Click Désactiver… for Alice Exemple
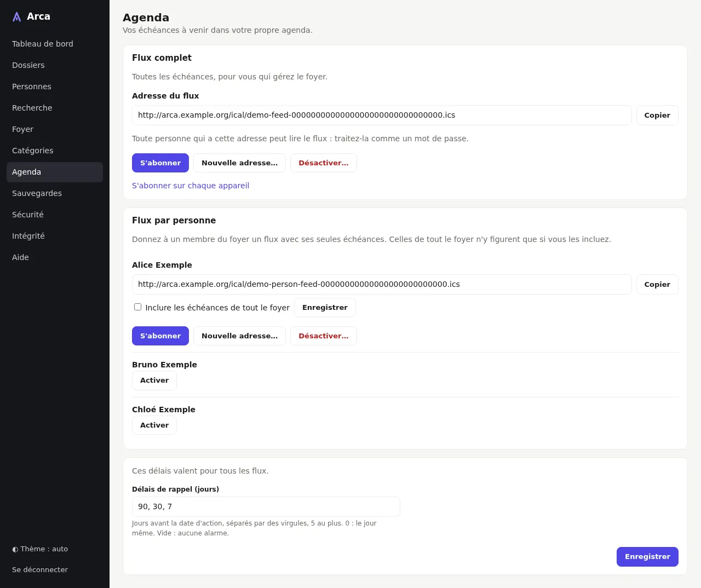Image resolution: width=701 pixels, height=588 pixels. coord(324,336)
